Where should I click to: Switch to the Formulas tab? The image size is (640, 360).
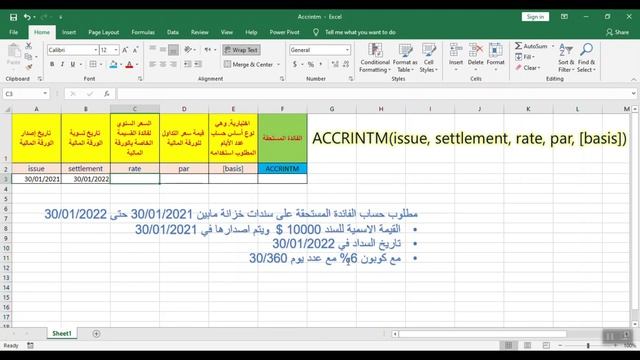(143, 32)
